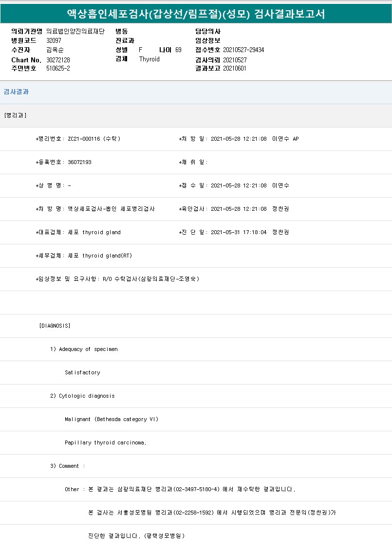
Task: Click the 진단일 timestamp 2021-05-31 17:18:04
Action: (239, 232)
